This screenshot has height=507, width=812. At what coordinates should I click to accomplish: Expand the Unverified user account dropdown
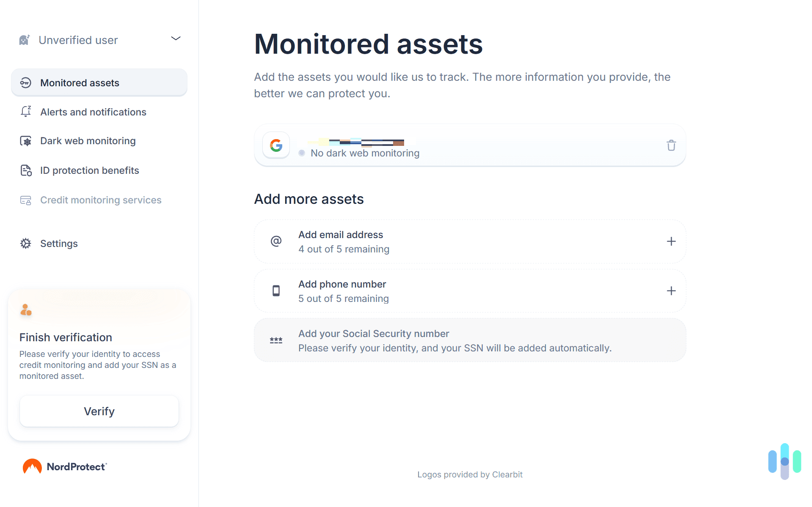(176, 38)
